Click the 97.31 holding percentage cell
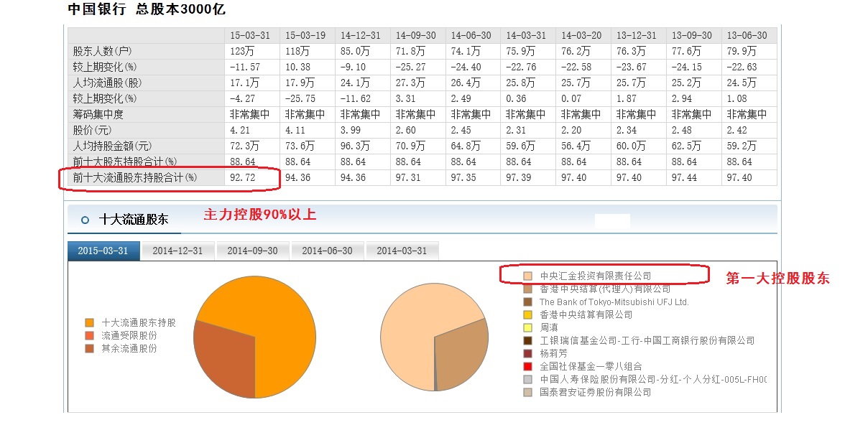Image resolution: width=868 pixels, height=448 pixels. (408, 177)
